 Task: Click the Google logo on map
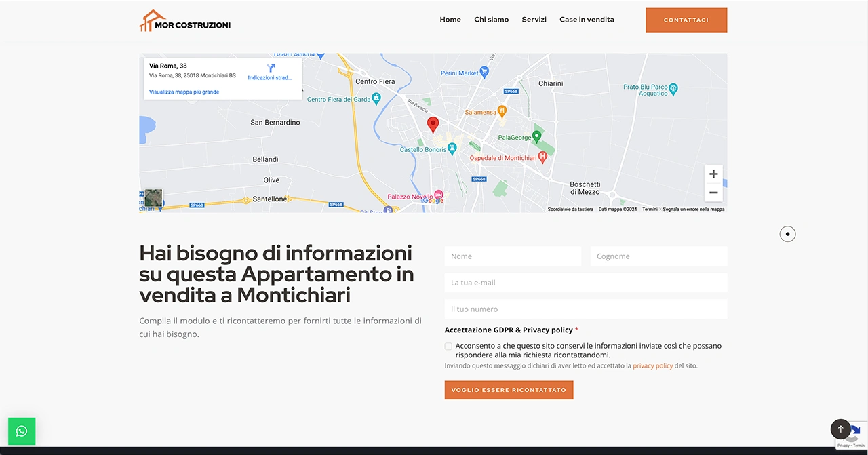tap(434, 201)
